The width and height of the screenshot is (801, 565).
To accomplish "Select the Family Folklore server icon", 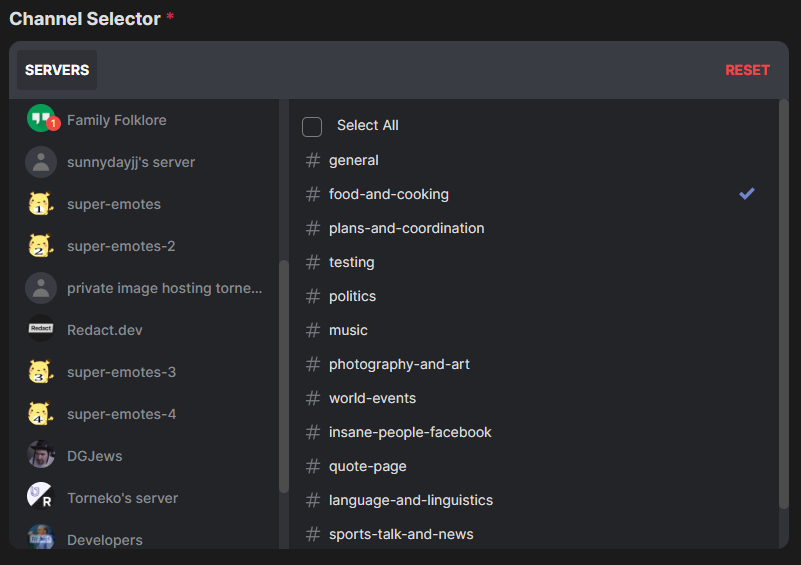I will click(41, 119).
